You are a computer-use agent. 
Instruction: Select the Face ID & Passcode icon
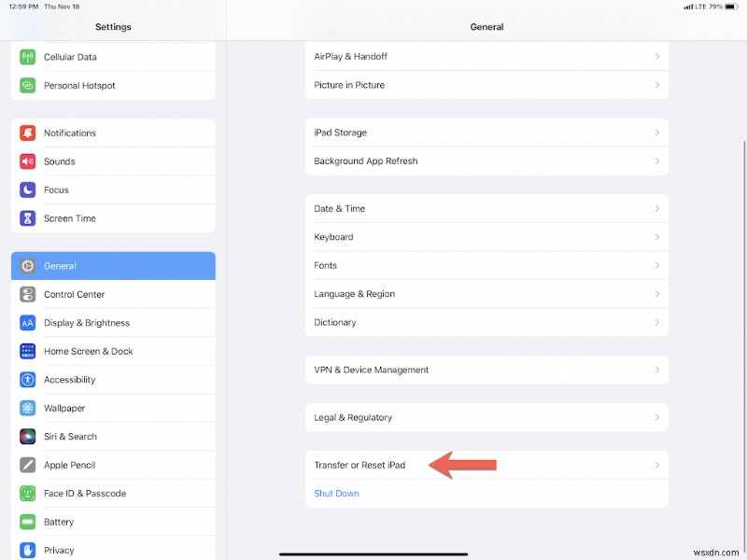point(29,493)
